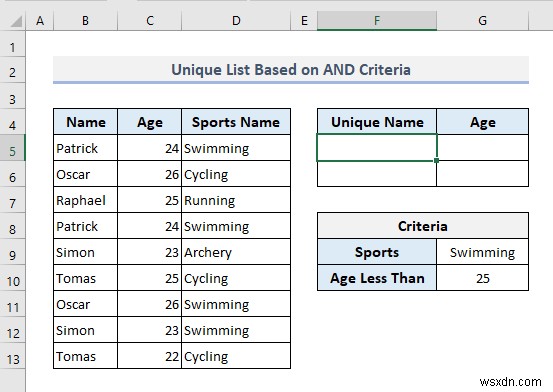The image size is (553, 392).
Task: Click 'Swimming' in row 12
Action: pyautogui.click(x=236, y=330)
